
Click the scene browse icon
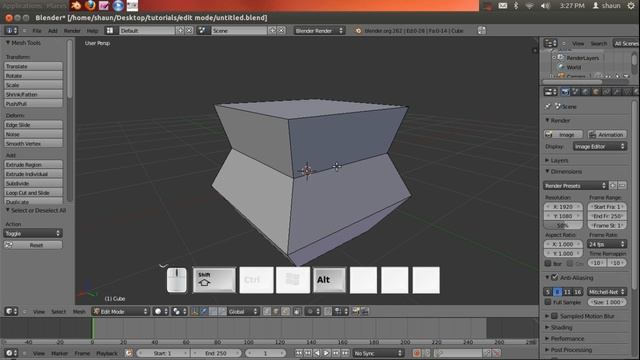coord(202,31)
